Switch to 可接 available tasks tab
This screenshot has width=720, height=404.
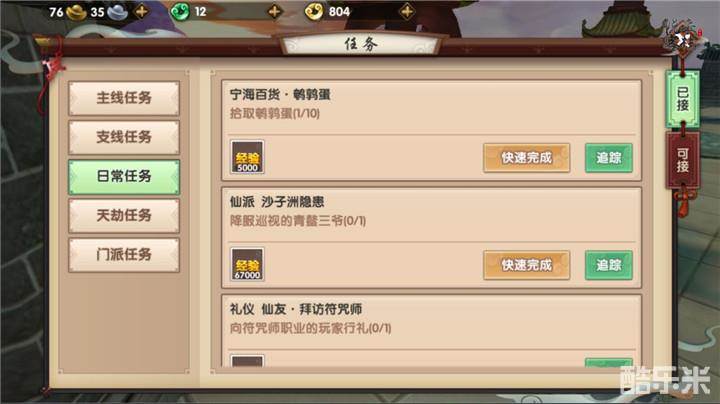tap(683, 160)
